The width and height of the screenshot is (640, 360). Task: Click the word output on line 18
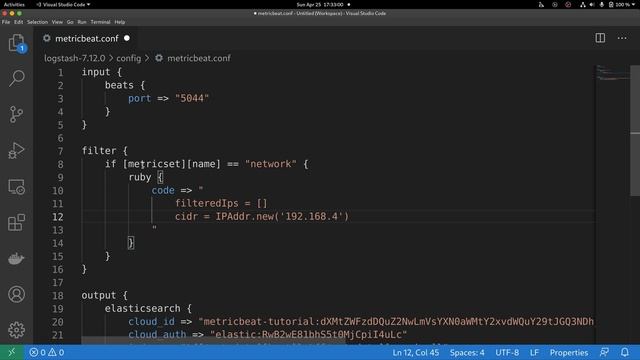[x=99, y=296]
